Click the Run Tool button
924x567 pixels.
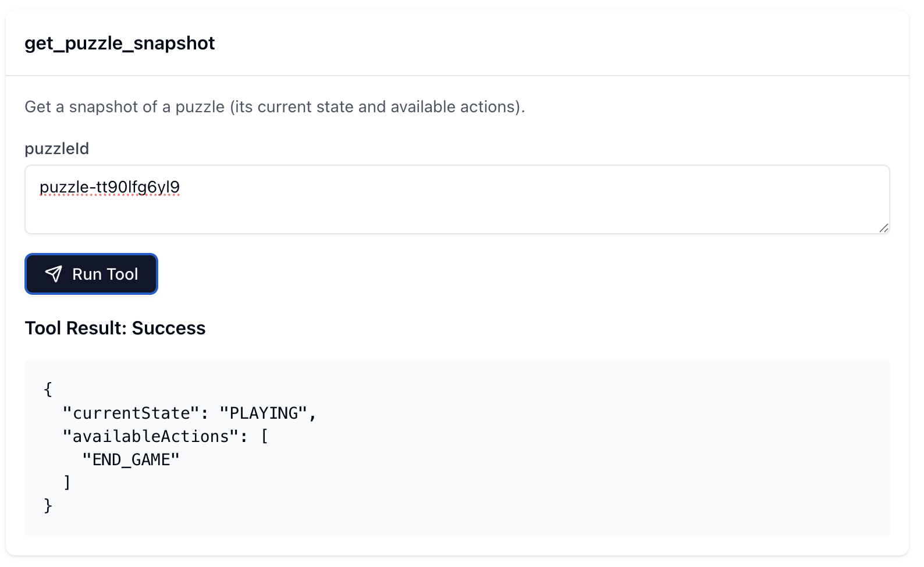coord(91,274)
